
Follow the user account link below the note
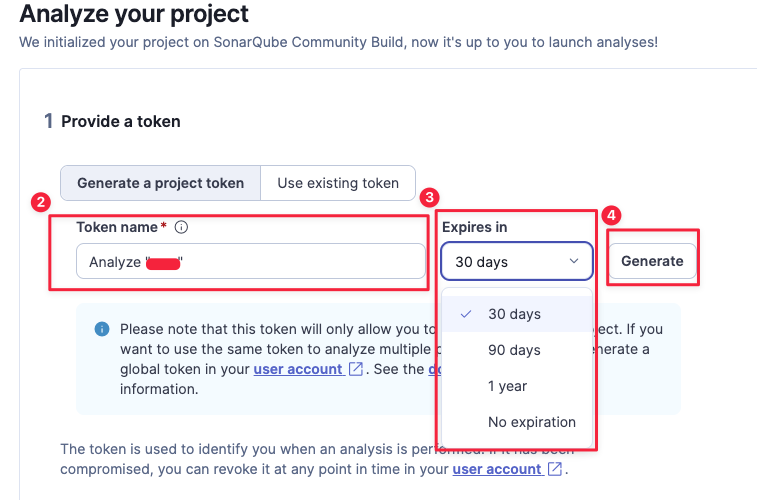click(497, 469)
